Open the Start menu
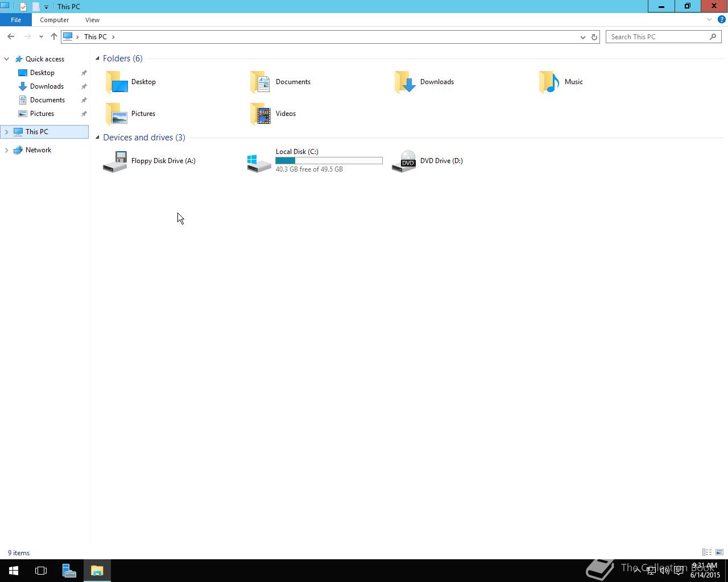This screenshot has width=728, height=582. tap(14, 571)
